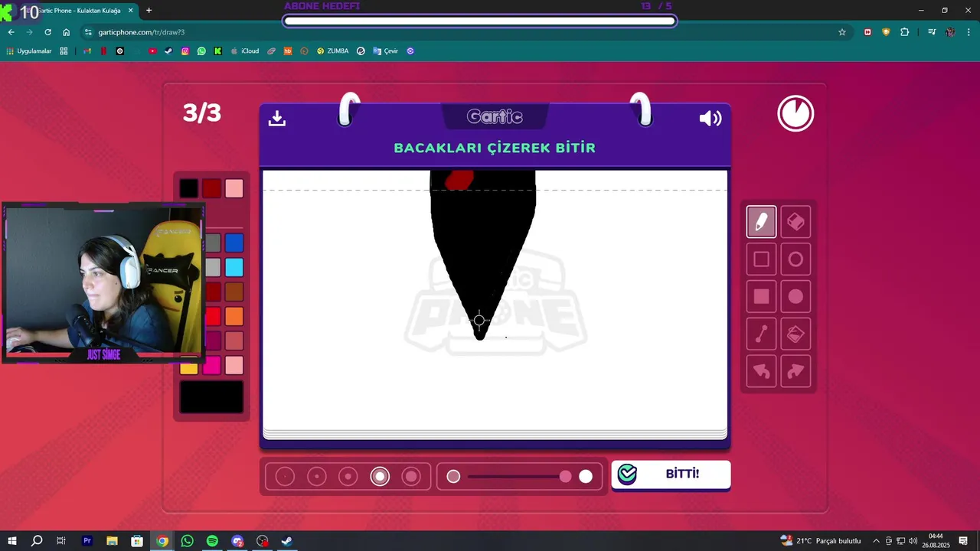Pick the filled rectangle tool
The width and height of the screenshot is (980, 551).
pos(761,296)
